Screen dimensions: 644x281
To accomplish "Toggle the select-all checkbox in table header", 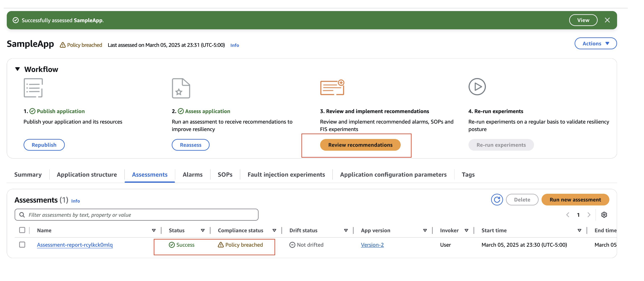I will pyautogui.click(x=22, y=230).
